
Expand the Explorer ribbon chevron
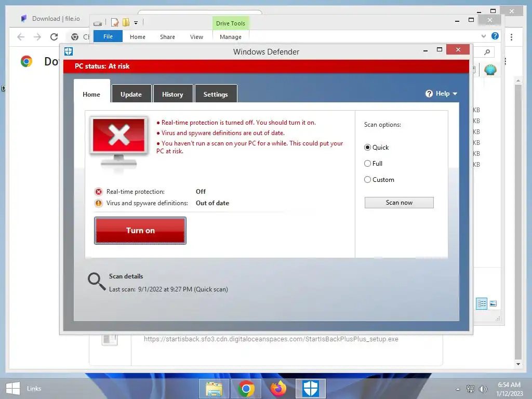tap(484, 36)
